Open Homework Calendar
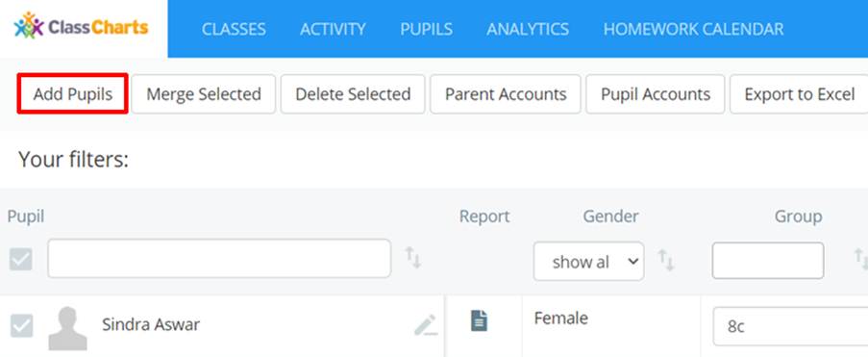The width and height of the screenshot is (868, 357). [x=693, y=30]
